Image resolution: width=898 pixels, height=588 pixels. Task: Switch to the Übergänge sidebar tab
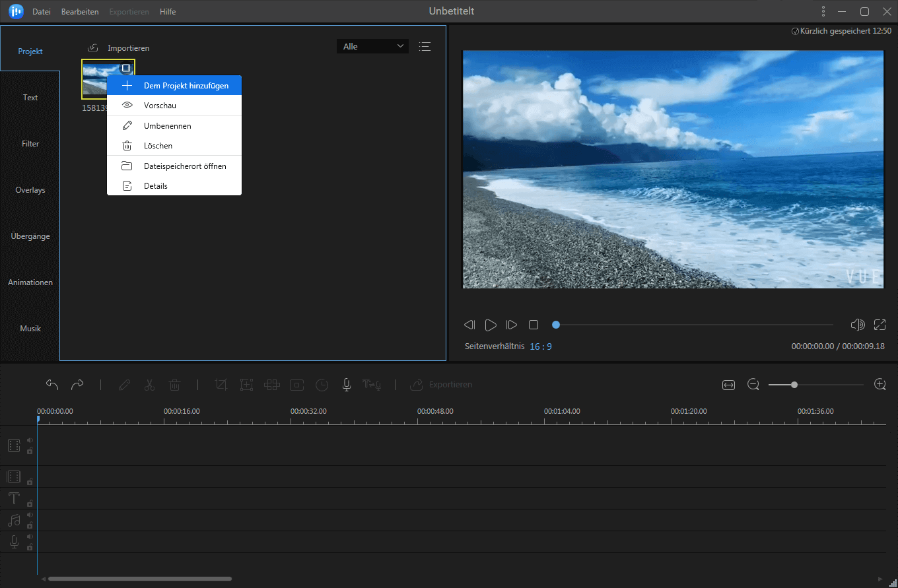click(30, 236)
